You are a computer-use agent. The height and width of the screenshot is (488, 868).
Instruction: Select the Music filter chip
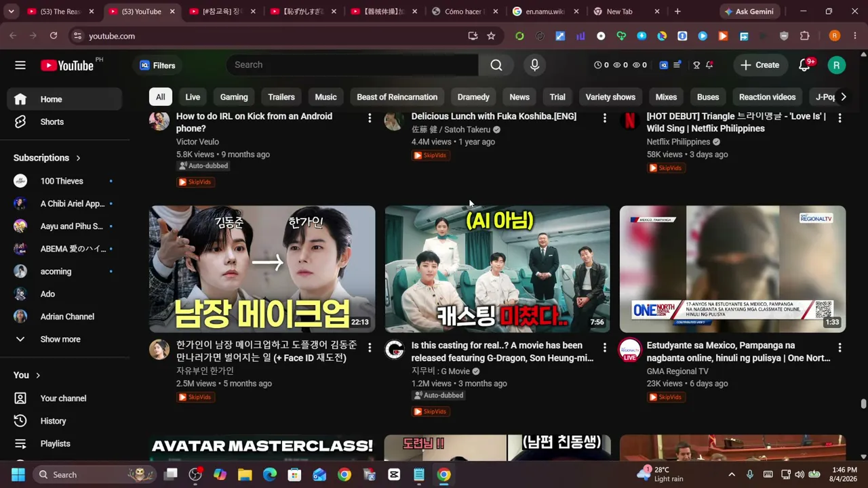[x=325, y=97]
